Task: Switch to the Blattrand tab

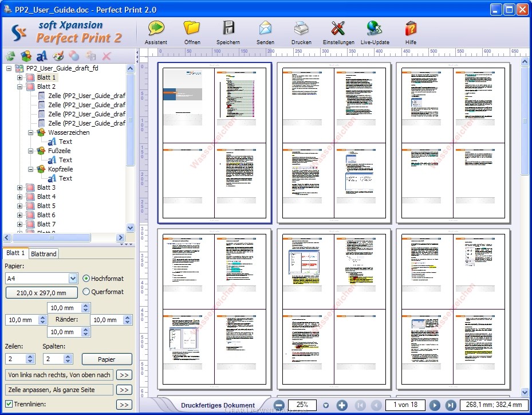Action: click(44, 254)
